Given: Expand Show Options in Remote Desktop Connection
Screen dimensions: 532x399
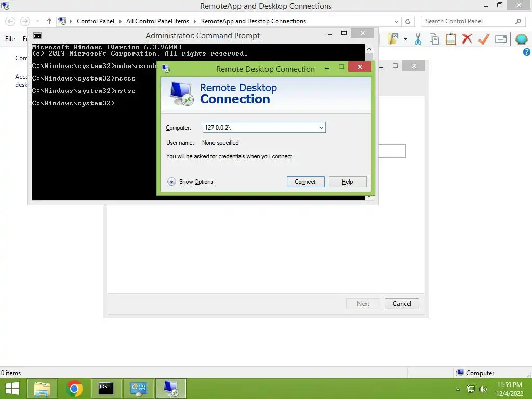Looking at the screenshot, I should point(190,181).
